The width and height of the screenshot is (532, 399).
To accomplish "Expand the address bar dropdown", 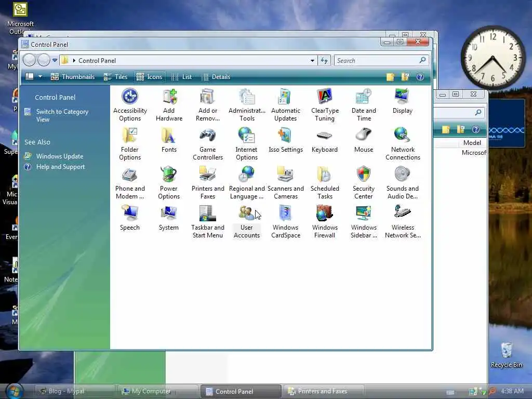I will point(312,61).
